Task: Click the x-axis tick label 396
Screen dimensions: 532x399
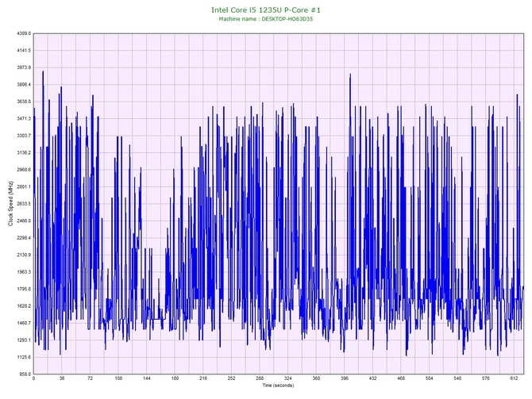Action: click(345, 378)
